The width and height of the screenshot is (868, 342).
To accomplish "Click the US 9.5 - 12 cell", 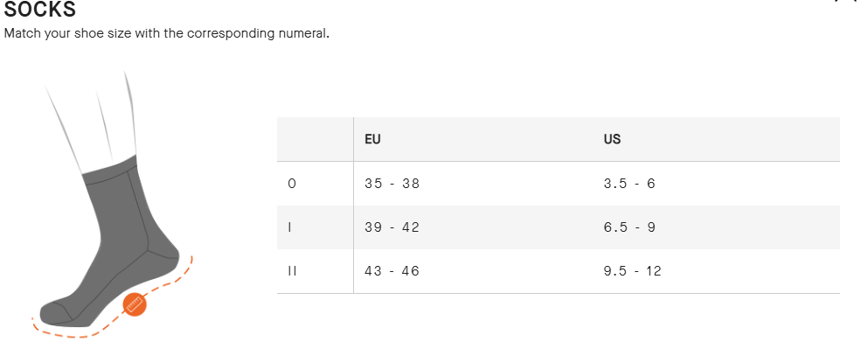I will pyautogui.click(x=633, y=271).
